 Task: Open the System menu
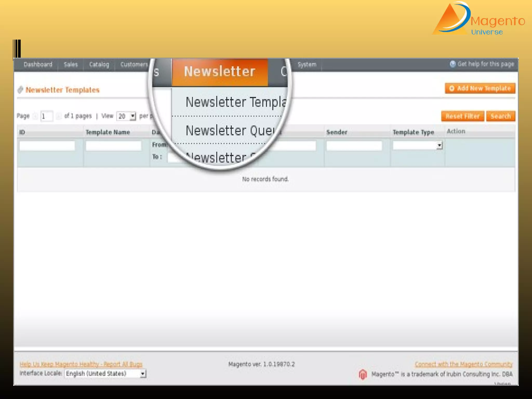[x=307, y=64]
